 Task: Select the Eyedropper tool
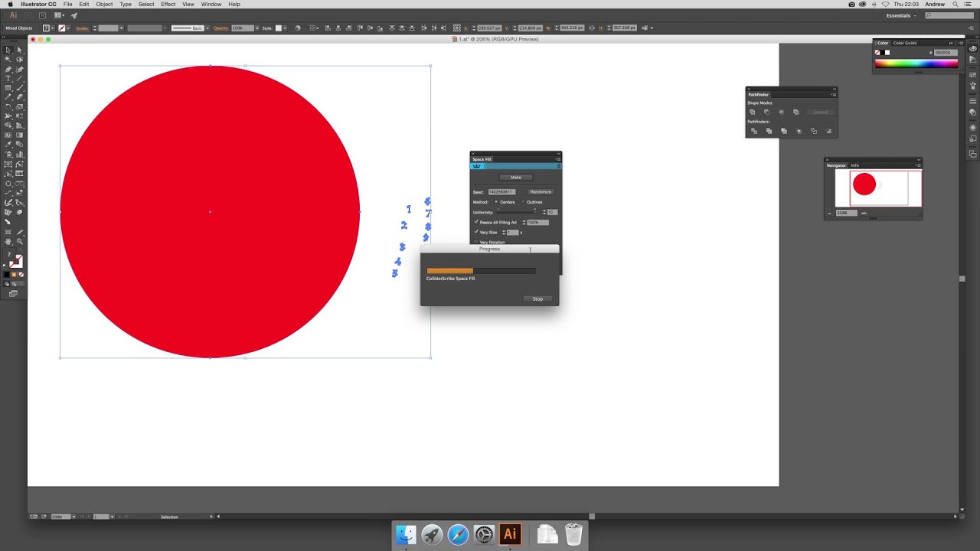(8, 145)
